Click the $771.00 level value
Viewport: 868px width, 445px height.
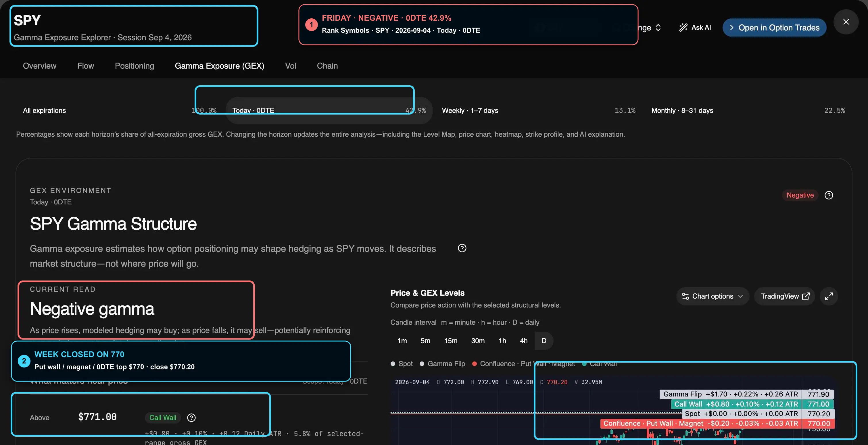(x=97, y=417)
